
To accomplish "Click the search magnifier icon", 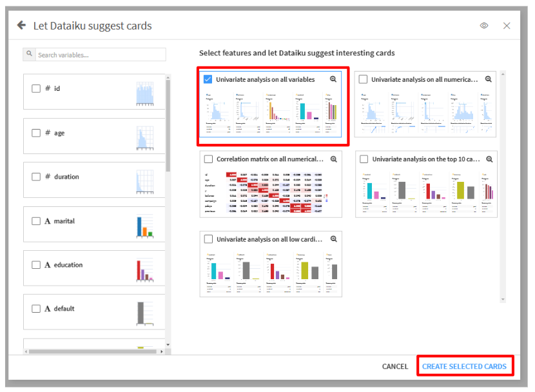I will click(x=30, y=54).
